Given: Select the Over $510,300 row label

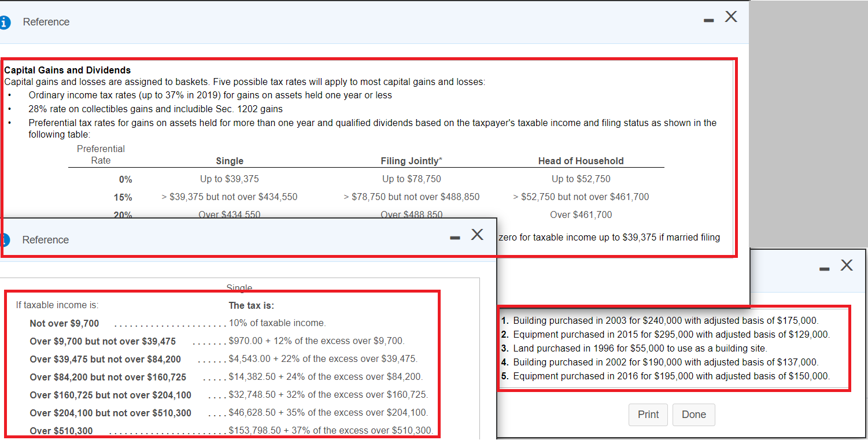Looking at the screenshot, I should (x=61, y=431).
